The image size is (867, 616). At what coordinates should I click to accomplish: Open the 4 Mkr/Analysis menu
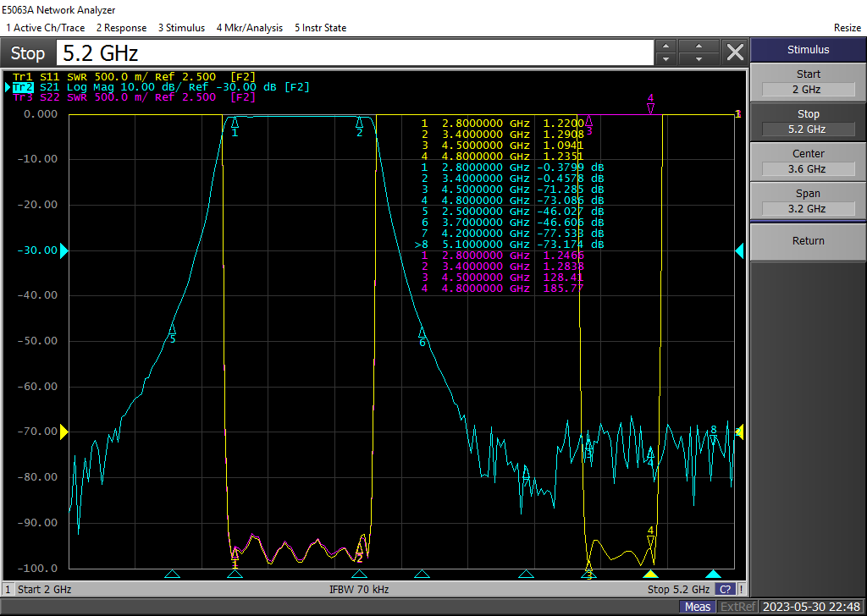(250, 28)
